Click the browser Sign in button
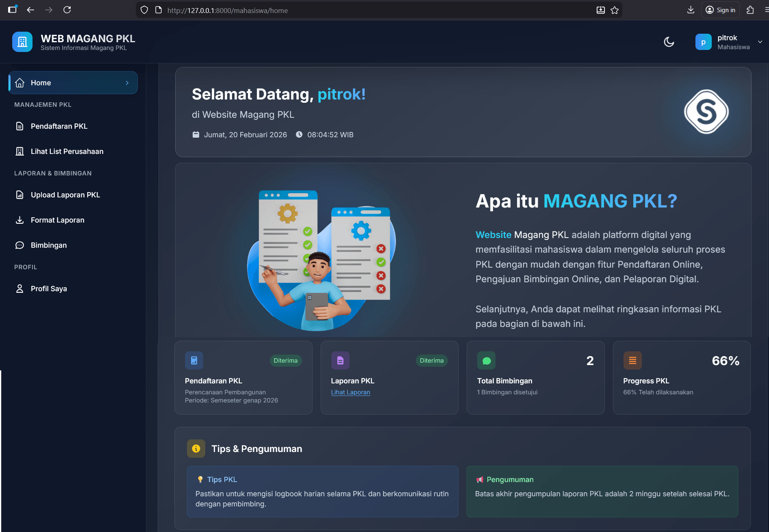The width and height of the screenshot is (769, 532). (x=720, y=10)
